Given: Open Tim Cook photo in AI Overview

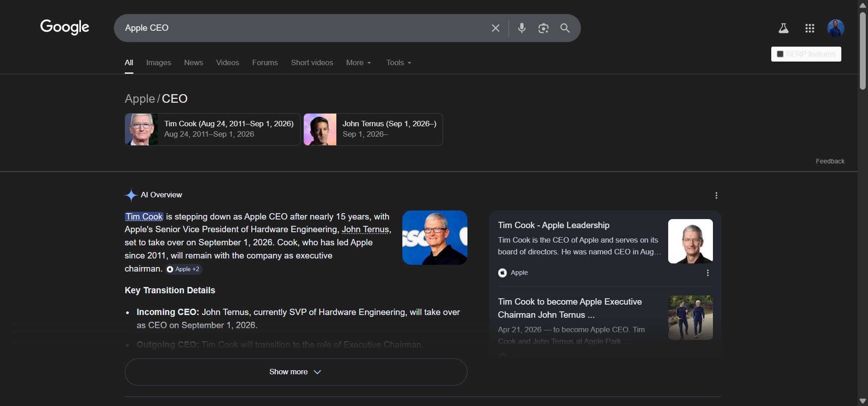Looking at the screenshot, I should click(x=435, y=238).
